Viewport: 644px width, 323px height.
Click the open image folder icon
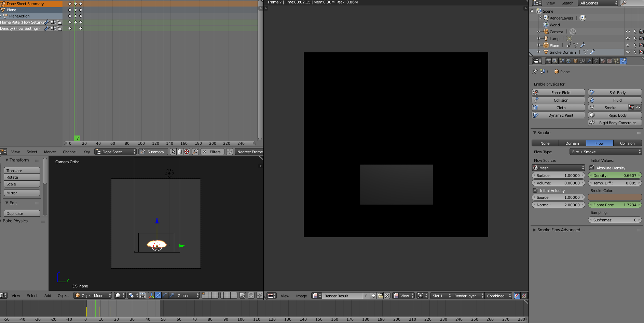[380, 296]
